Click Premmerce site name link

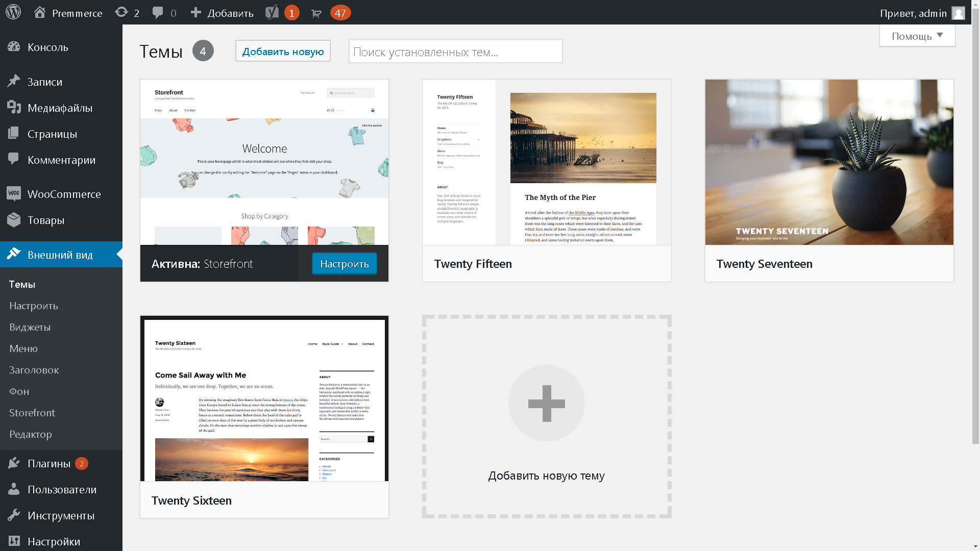[x=77, y=13]
